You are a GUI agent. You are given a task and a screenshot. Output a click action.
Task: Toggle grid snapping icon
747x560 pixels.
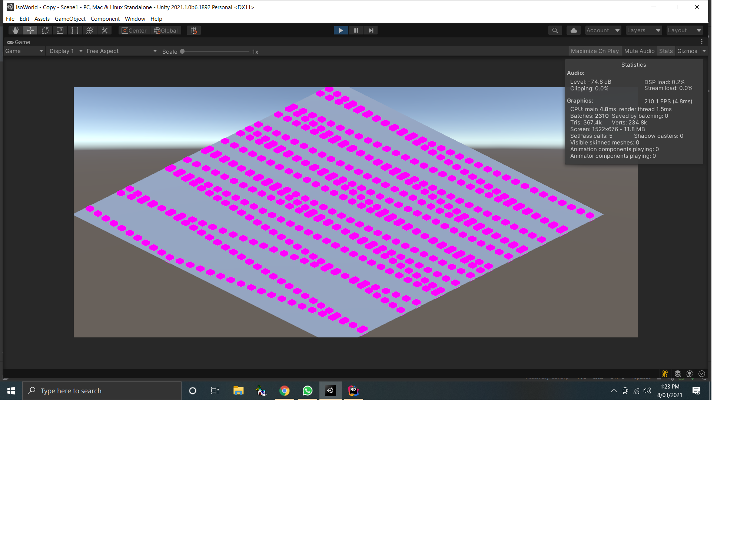(194, 30)
